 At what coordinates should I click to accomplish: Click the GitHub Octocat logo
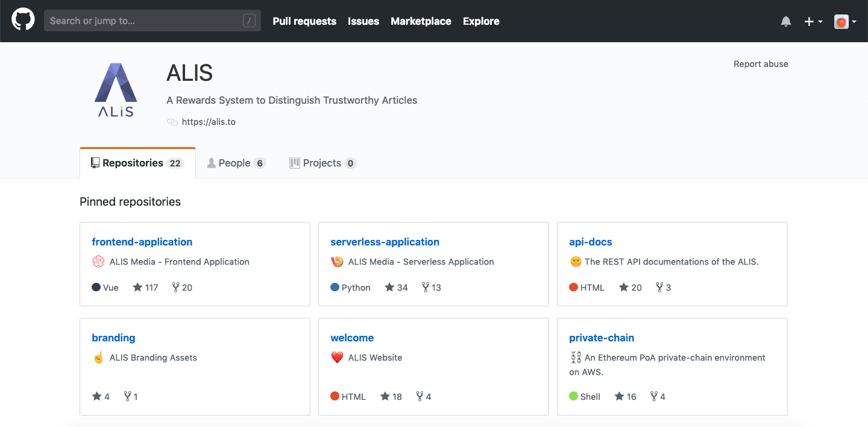click(x=23, y=21)
